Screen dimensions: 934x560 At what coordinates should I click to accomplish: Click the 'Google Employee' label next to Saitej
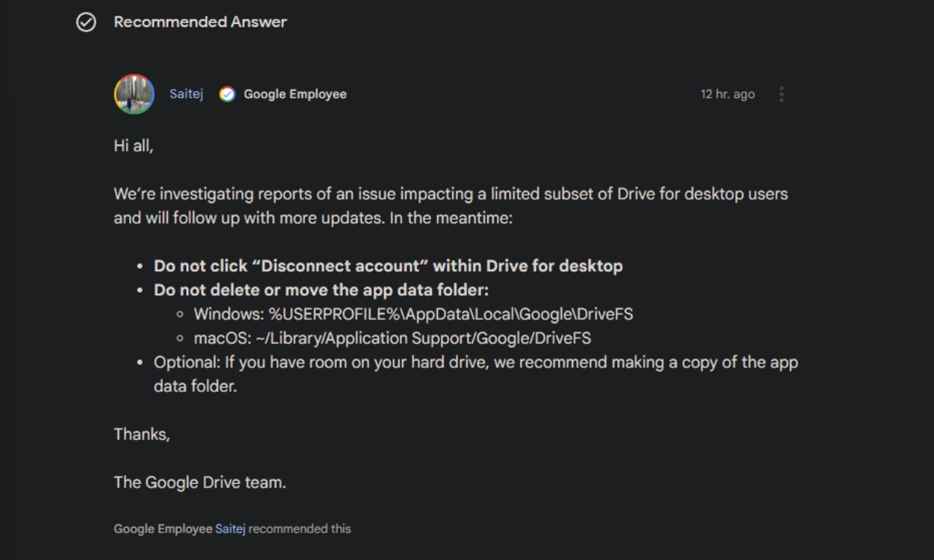click(x=295, y=94)
